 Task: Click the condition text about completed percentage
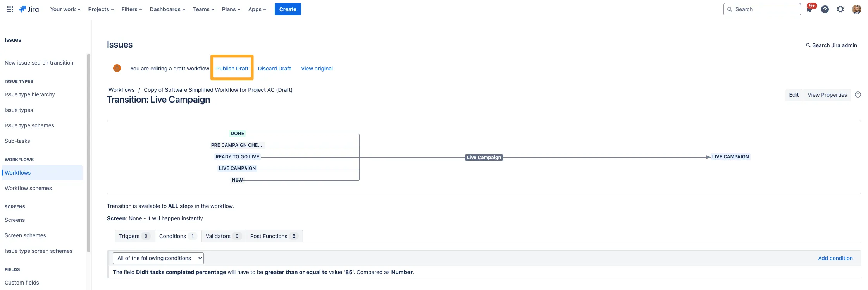point(263,272)
